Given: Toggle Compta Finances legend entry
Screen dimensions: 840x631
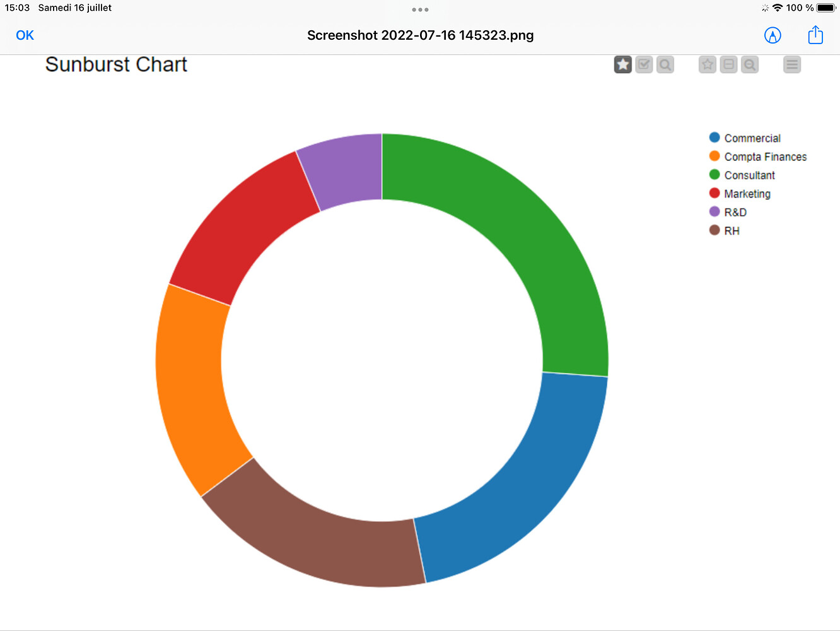Looking at the screenshot, I should [765, 156].
